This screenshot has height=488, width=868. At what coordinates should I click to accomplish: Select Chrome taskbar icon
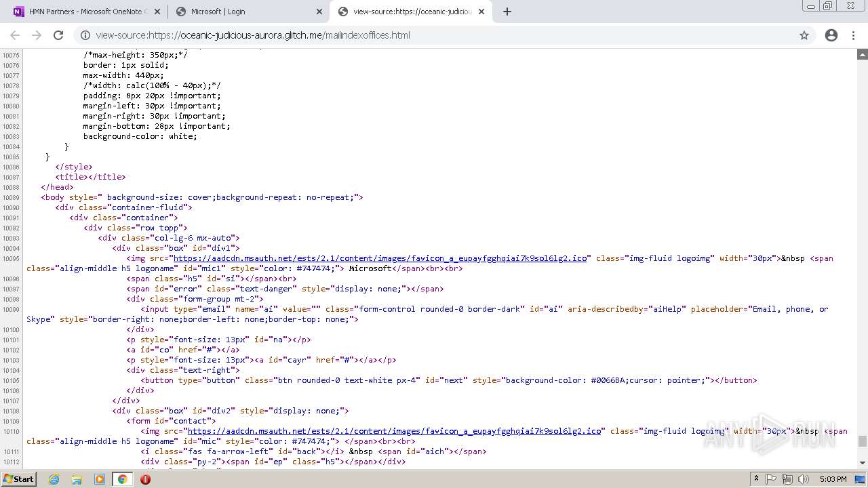pos(122,479)
